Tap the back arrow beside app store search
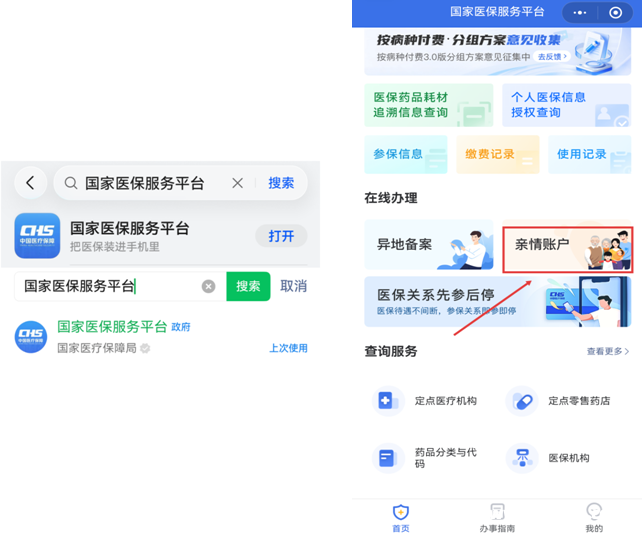This screenshot has height=543, width=643. 30,183
